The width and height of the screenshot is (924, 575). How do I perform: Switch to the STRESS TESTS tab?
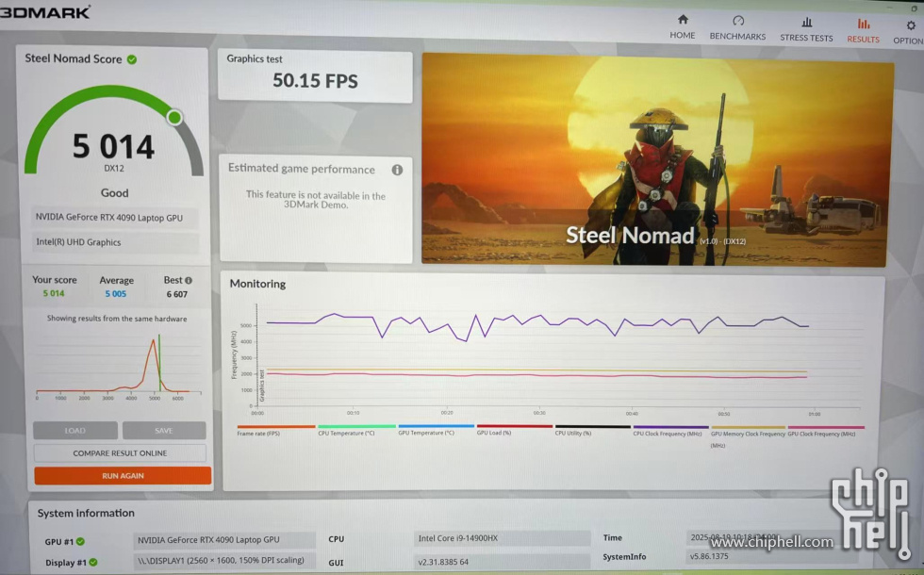click(x=806, y=29)
